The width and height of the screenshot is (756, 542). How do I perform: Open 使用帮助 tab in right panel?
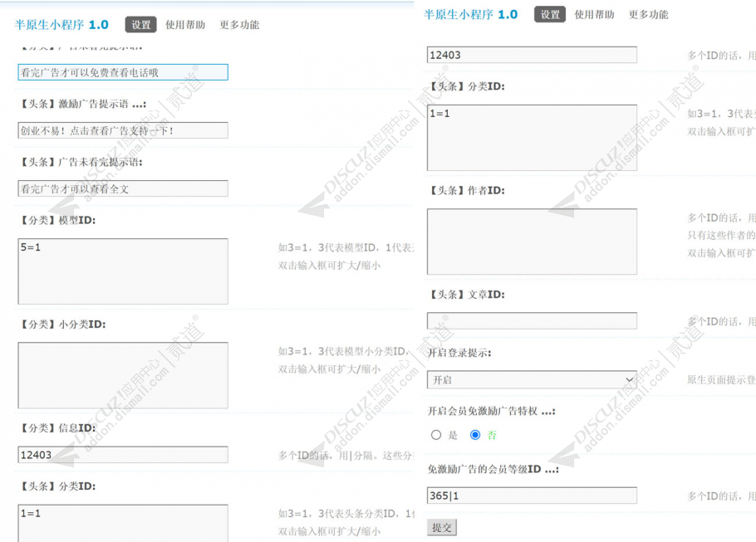pos(594,14)
